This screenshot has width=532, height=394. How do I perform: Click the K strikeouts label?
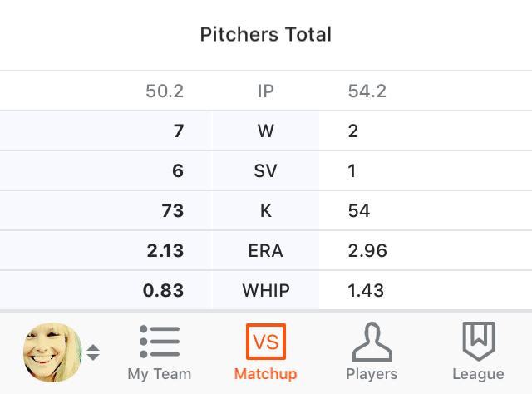(266, 210)
